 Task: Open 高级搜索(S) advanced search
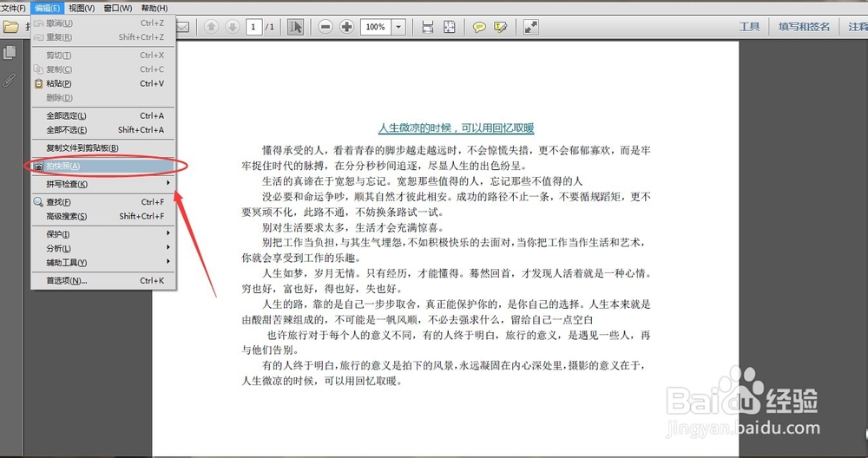pyautogui.click(x=103, y=216)
